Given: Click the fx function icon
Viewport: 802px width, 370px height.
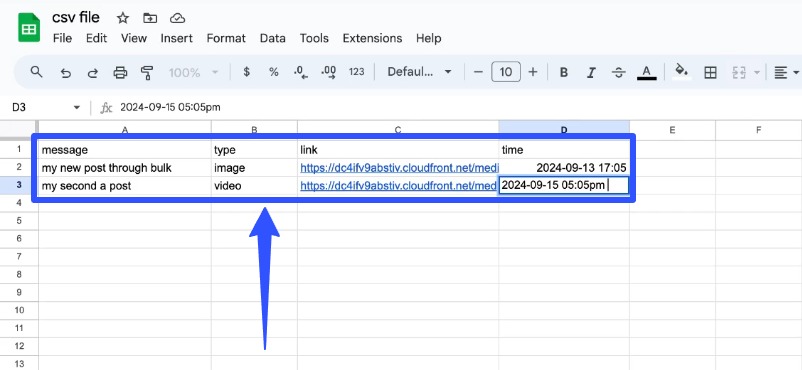Looking at the screenshot, I should (106, 107).
